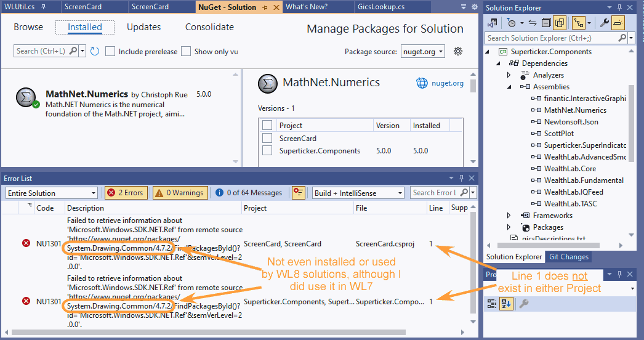Enable Include prerelease checkbox

tap(110, 51)
